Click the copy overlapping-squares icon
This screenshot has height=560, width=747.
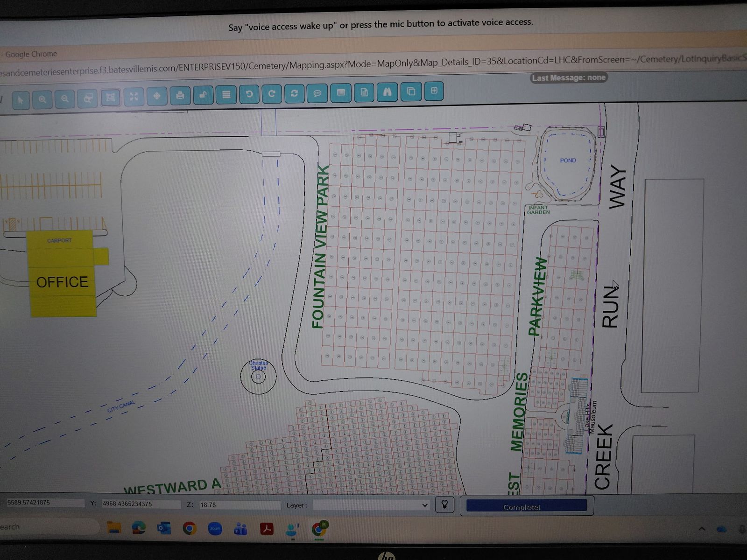411,91
